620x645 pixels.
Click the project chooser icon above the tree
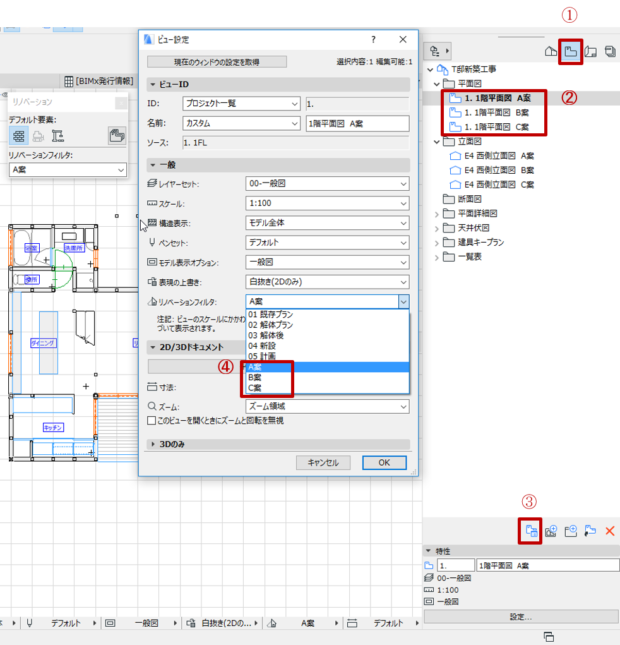(x=437, y=51)
